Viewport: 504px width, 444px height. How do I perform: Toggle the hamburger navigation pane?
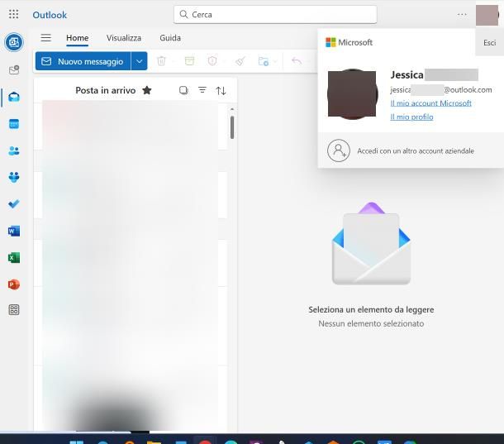[46, 38]
